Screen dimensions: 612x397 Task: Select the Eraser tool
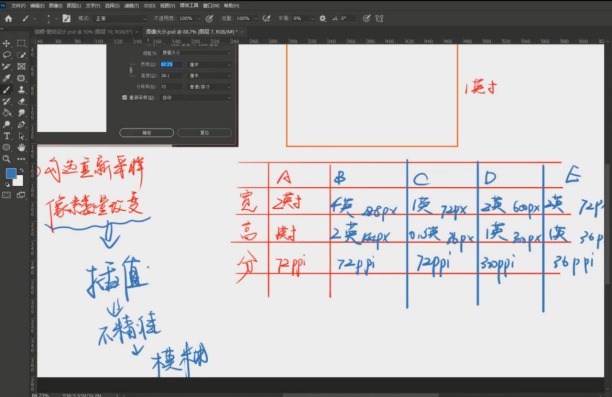(x=21, y=101)
